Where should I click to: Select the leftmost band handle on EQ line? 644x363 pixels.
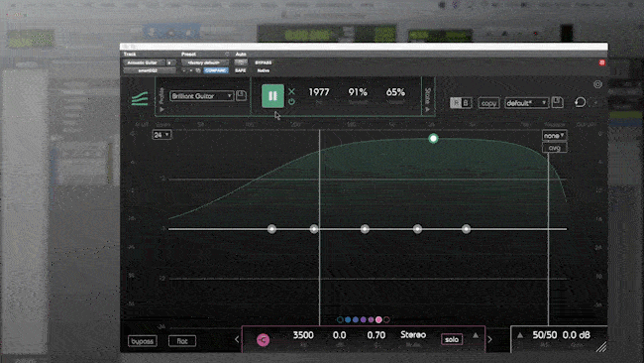[x=271, y=229]
